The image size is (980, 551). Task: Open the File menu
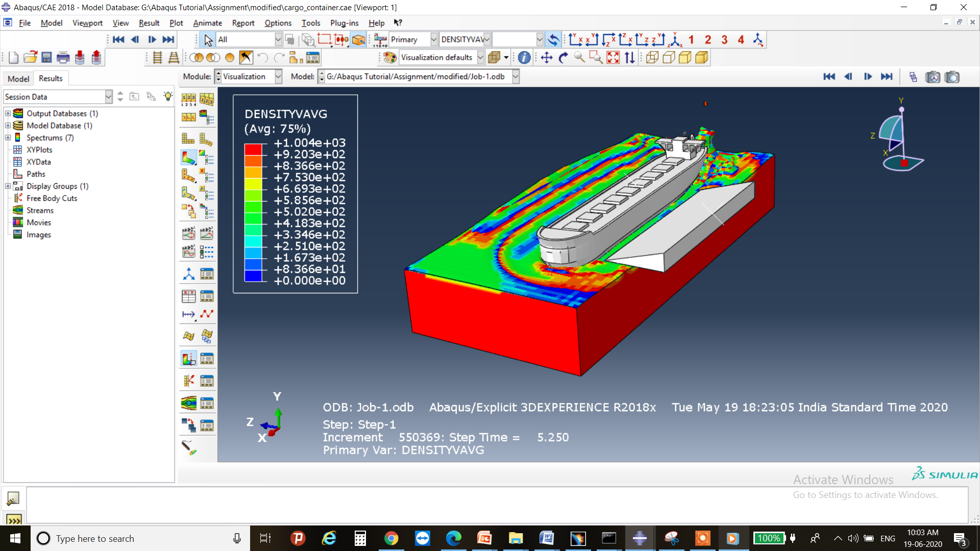tap(24, 23)
